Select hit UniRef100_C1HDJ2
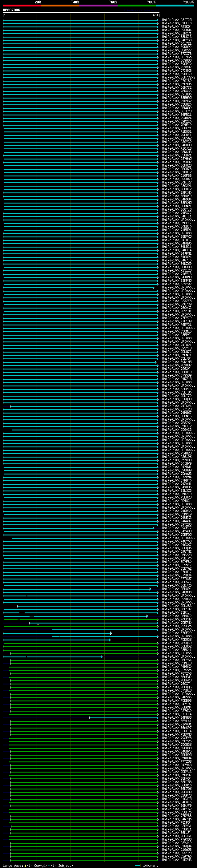The image size is (197, 868). [x=177, y=172]
